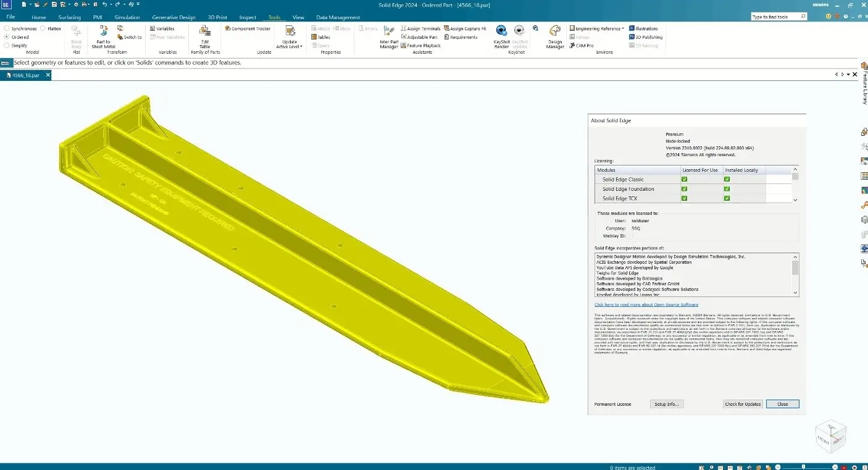Expand the Engineering Reference dropdown
Viewport: 868px width, 470px height.
tap(623, 28)
